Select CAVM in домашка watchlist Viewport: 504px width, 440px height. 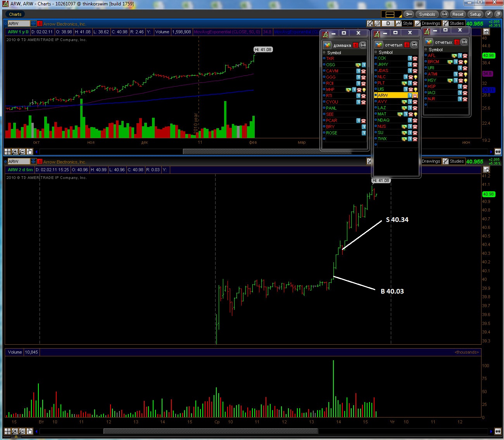[345, 71]
